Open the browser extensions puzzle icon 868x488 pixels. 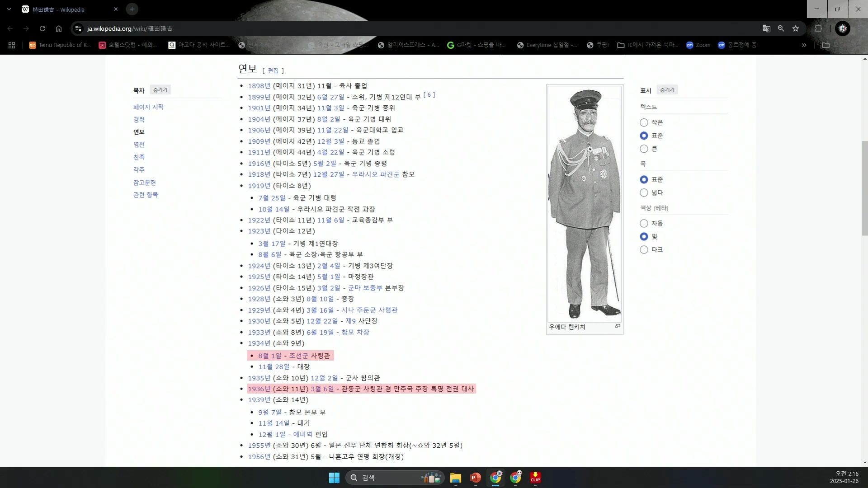pos(818,28)
